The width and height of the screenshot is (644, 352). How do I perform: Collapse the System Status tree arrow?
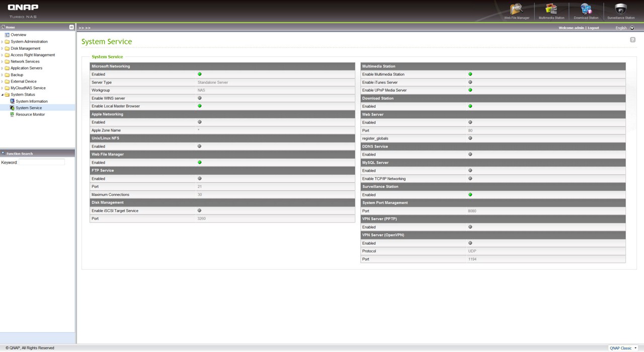tap(2, 95)
